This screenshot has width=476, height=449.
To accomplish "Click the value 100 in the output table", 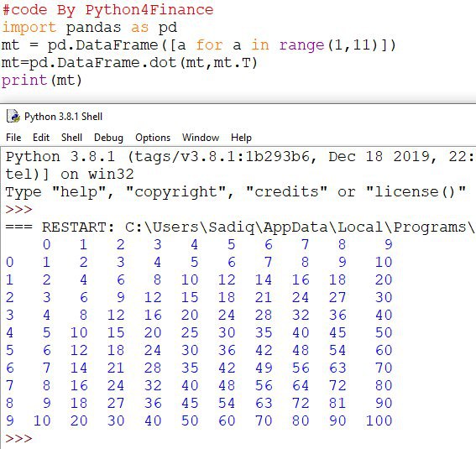I will point(379,420).
